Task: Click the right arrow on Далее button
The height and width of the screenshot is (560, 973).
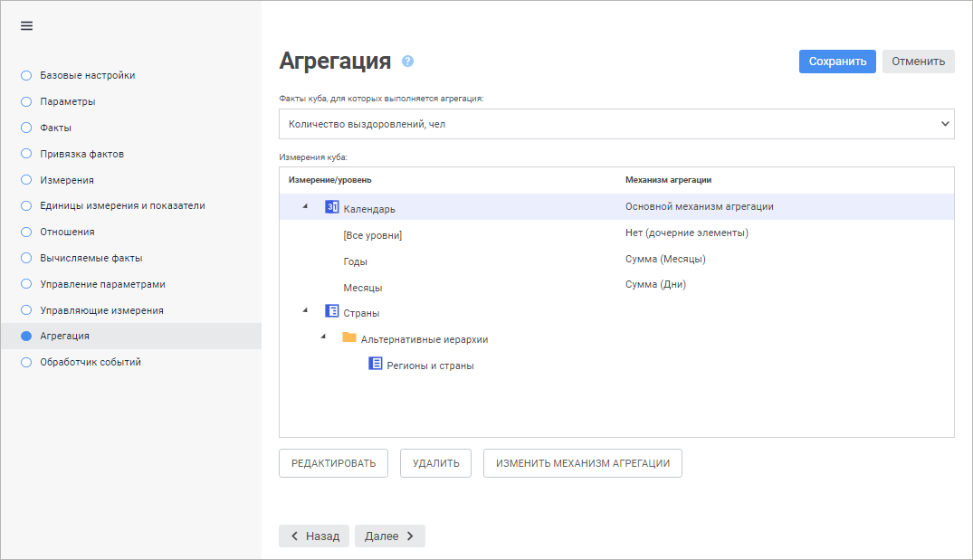Action: point(410,536)
